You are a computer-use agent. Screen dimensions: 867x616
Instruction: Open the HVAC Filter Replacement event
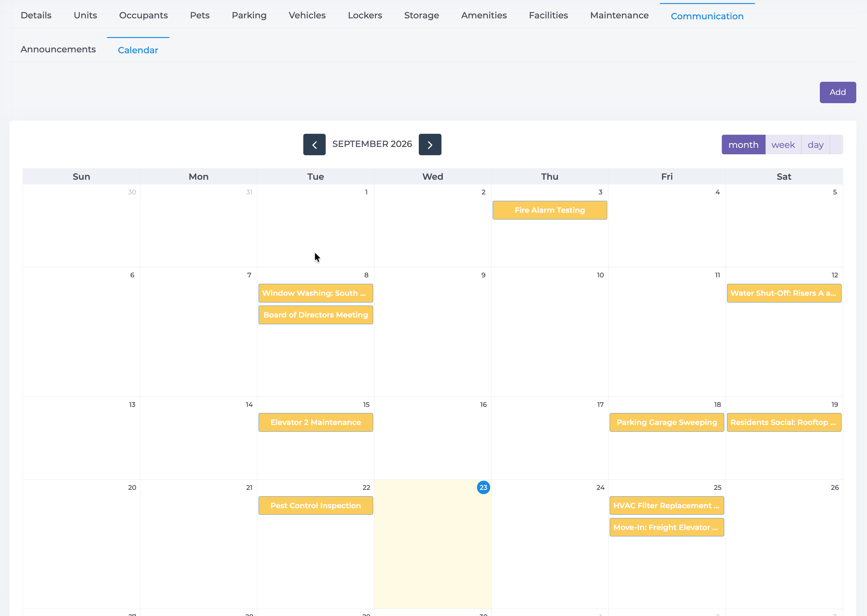point(667,505)
